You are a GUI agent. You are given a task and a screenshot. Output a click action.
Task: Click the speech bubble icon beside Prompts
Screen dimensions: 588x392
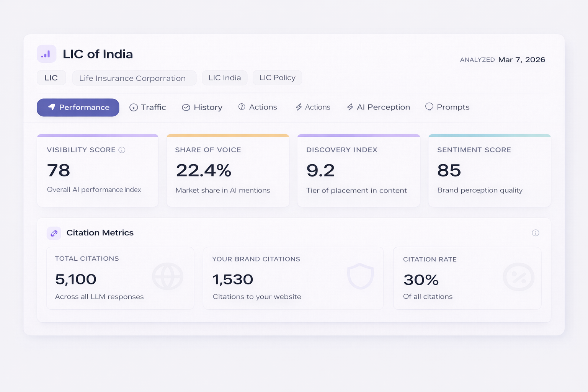point(429,107)
